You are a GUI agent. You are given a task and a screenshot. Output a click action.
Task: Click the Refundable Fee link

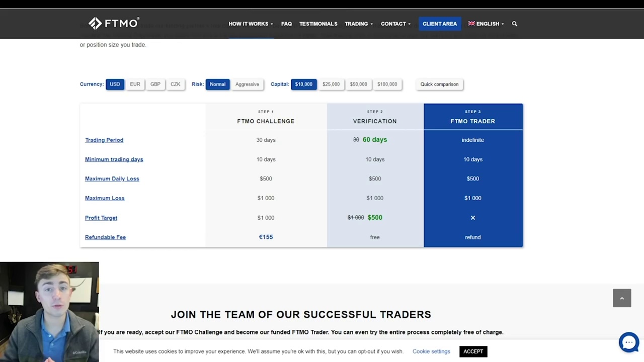105,237
